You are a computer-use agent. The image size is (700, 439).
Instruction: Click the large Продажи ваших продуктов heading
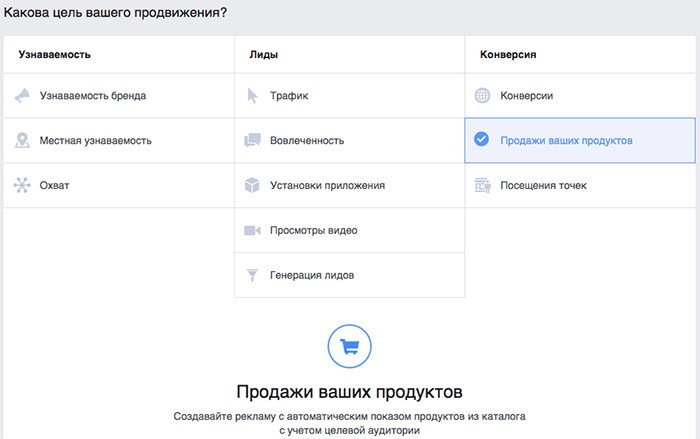click(350, 392)
